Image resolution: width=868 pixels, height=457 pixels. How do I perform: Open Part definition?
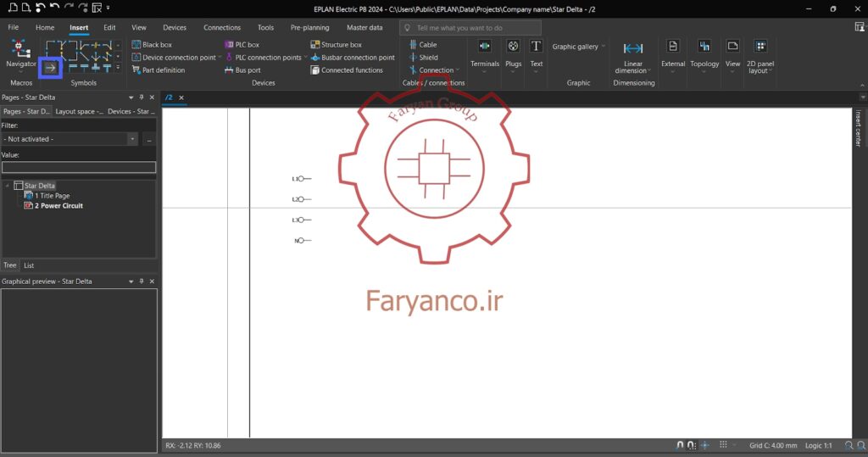pyautogui.click(x=159, y=70)
